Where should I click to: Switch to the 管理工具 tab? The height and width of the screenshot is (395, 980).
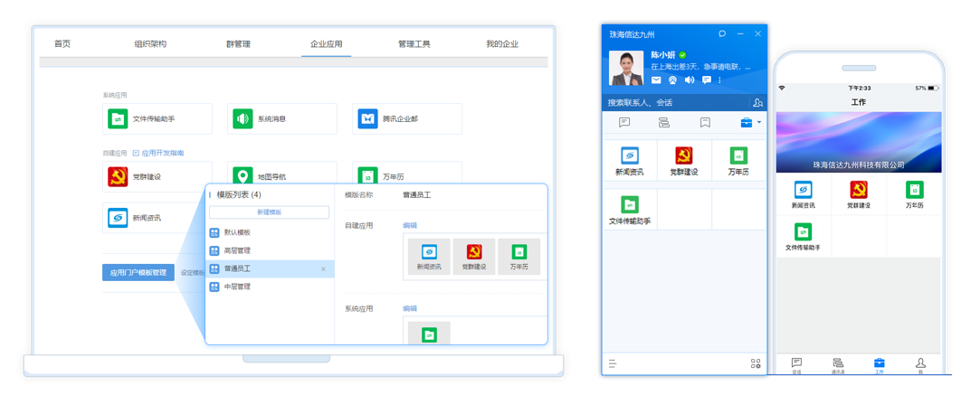[x=414, y=43]
